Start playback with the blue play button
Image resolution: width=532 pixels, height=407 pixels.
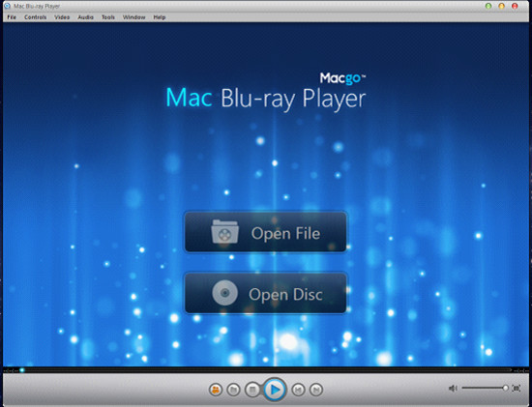point(275,390)
